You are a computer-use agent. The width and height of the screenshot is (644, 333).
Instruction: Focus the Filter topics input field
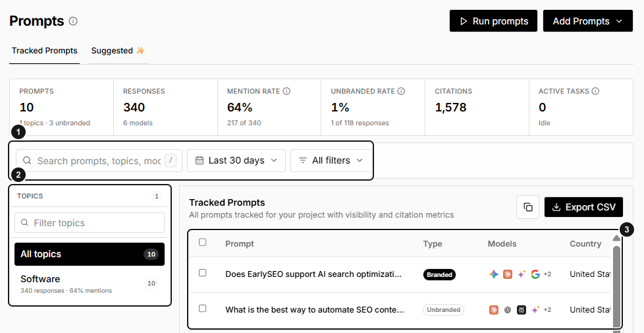point(90,222)
